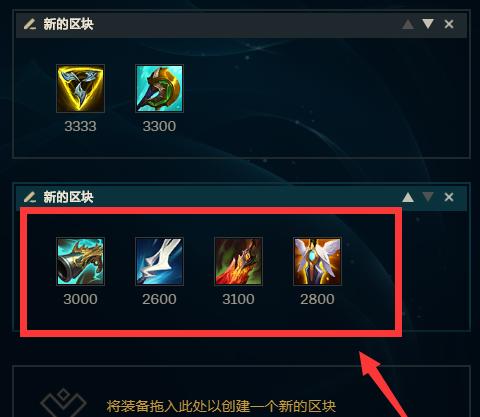The height and width of the screenshot is (417, 480).
Task: Click the 2800 price label
Action: tap(317, 299)
